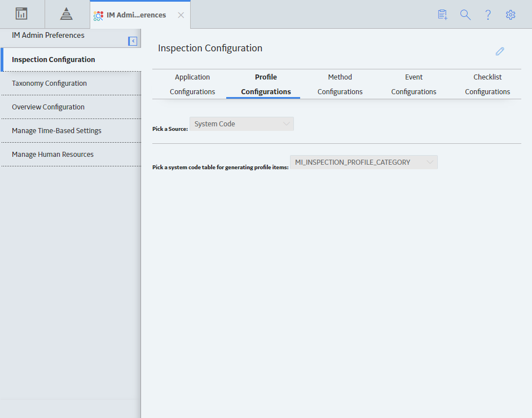Switch to Checklist Configurations tab
This screenshot has height=418, width=532.
tap(487, 85)
